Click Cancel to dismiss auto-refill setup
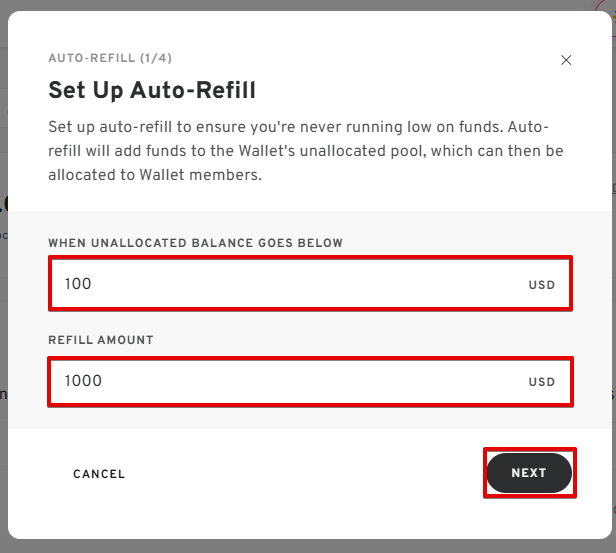Viewport: 616px width, 553px height. [x=99, y=474]
